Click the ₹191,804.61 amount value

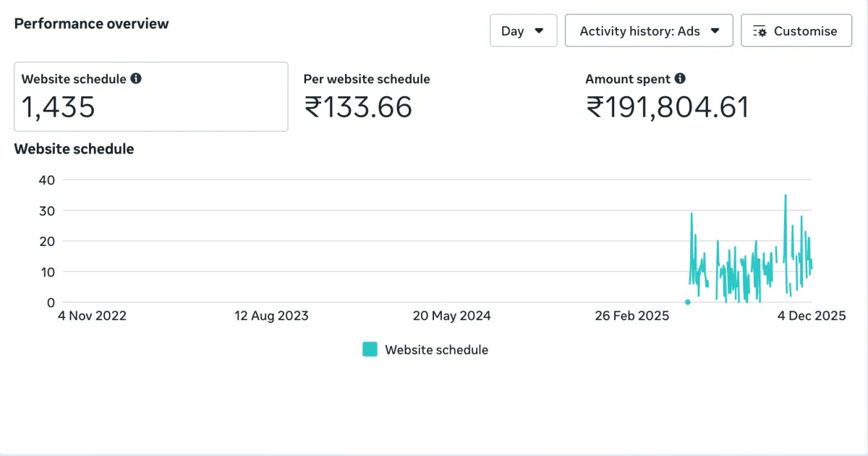pyautogui.click(x=667, y=108)
